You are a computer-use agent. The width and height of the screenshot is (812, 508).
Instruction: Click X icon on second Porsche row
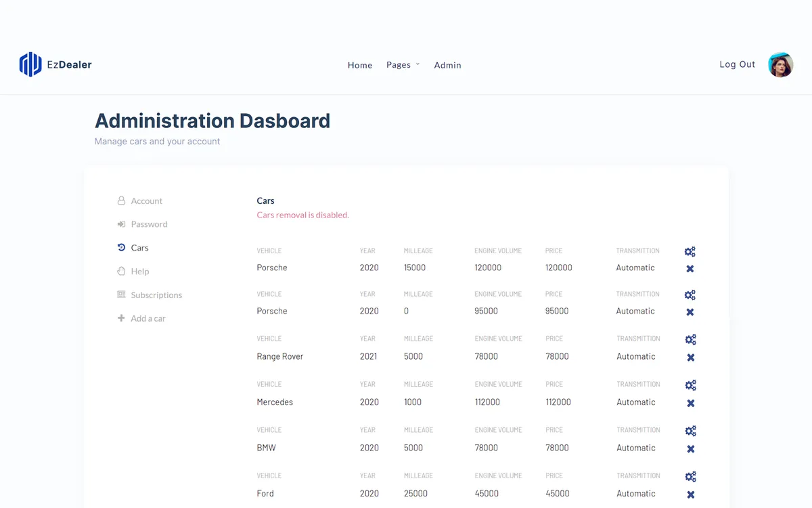pyautogui.click(x=690, y=312)
